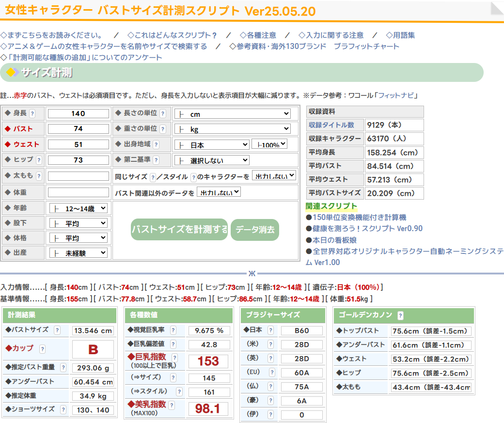This screenshot has width=504, height=423.
Task: Open help for 視覚巨乳率 value
Action: [173, 330]
